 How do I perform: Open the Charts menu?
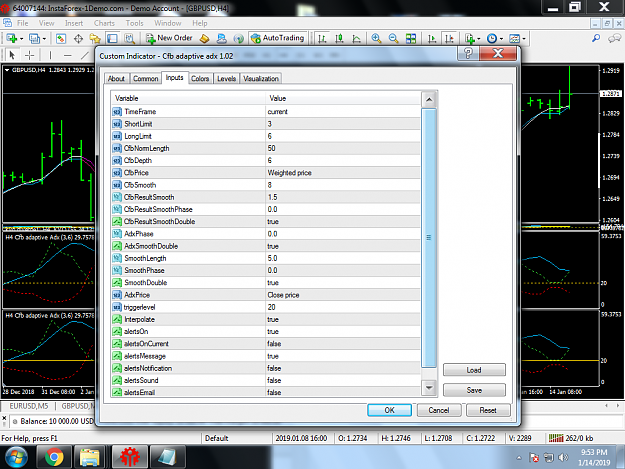click(x=104, y=23)
